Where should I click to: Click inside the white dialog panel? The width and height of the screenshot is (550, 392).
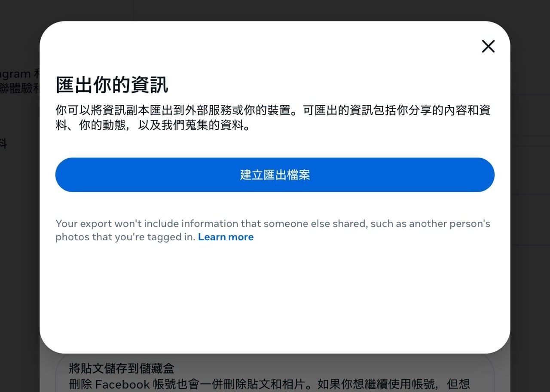(x=275, y=279)
